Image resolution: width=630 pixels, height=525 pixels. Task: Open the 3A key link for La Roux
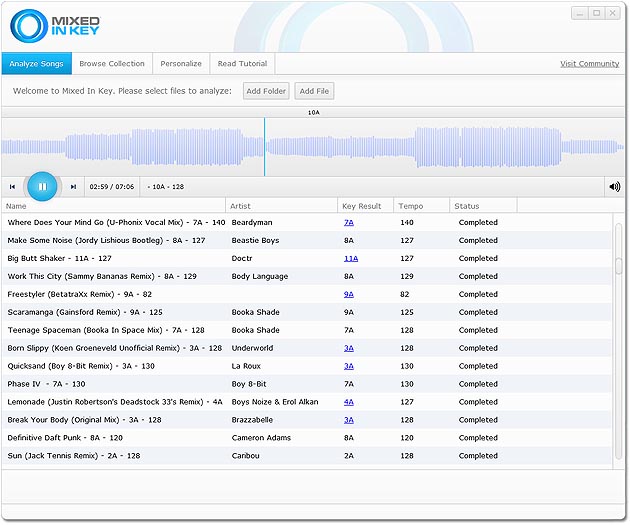349,366
